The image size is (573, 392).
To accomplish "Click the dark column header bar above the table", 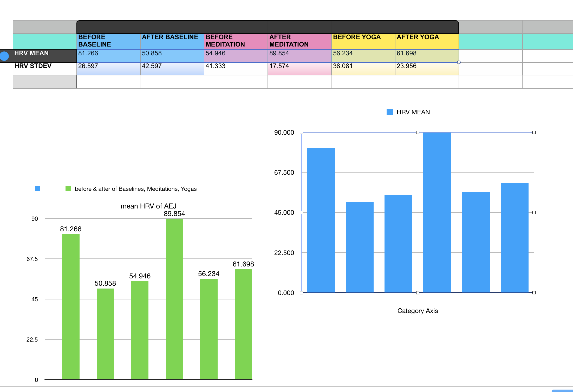I will click(268, 27).
